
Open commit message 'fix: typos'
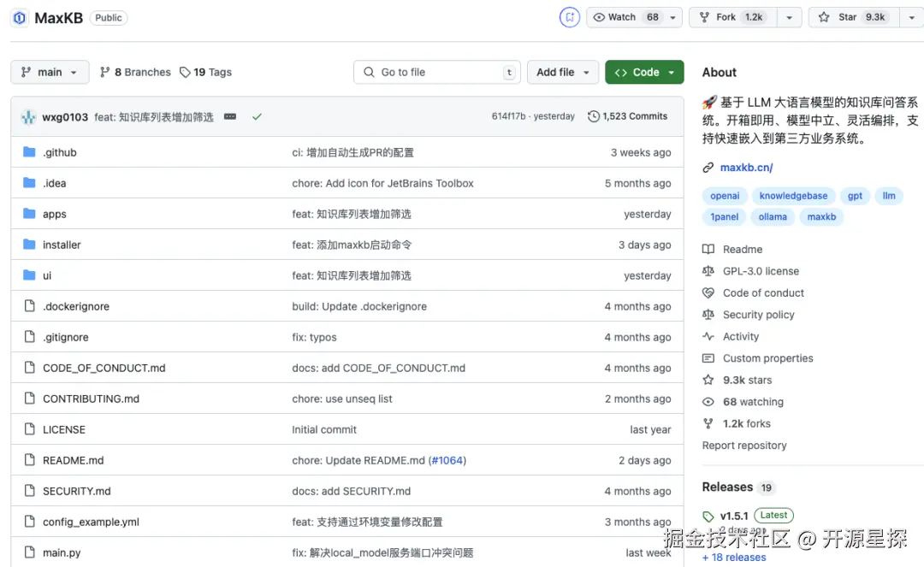[314, 337]
